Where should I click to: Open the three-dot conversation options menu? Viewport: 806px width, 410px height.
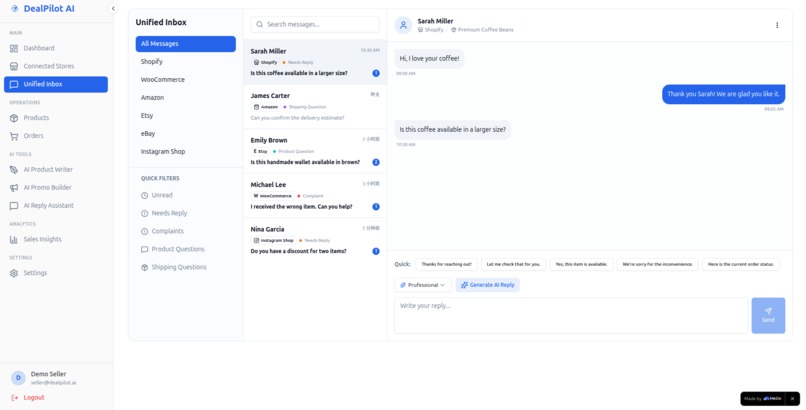pos(777,25)
